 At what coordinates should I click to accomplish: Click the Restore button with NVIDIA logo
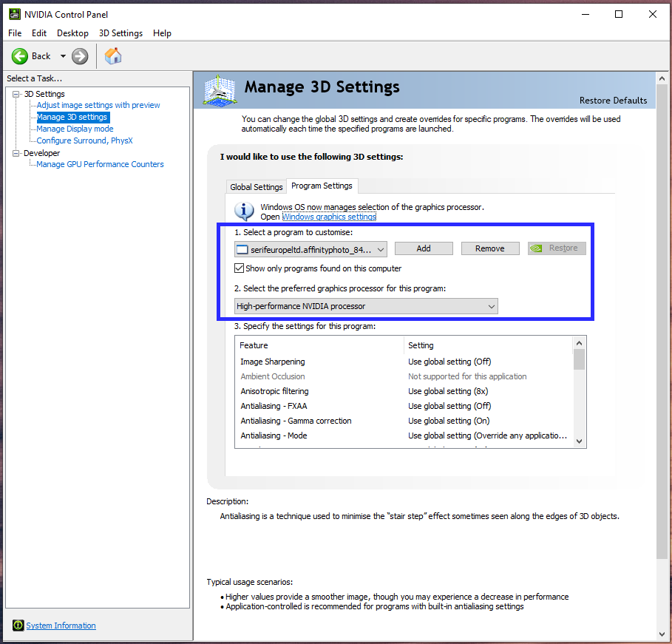click(557, 248)
